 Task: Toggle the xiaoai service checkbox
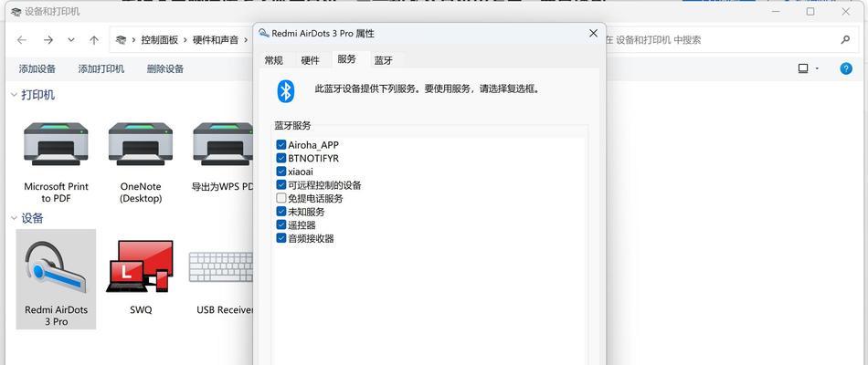coord(281,172)
